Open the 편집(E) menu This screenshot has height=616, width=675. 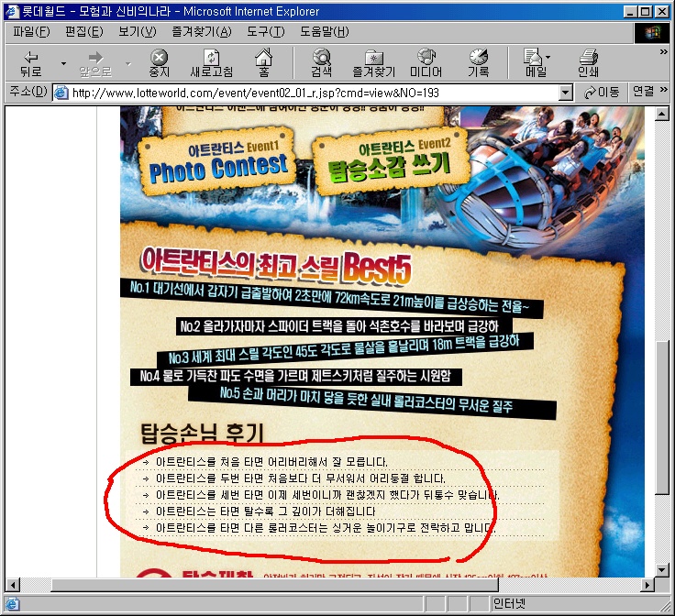(84, 32)
